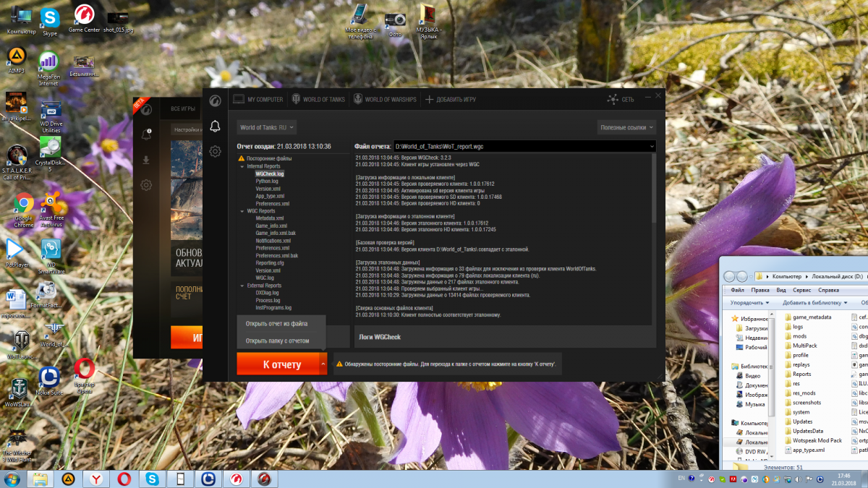Launch PotPlayer from the desktop

click(17, 253)
